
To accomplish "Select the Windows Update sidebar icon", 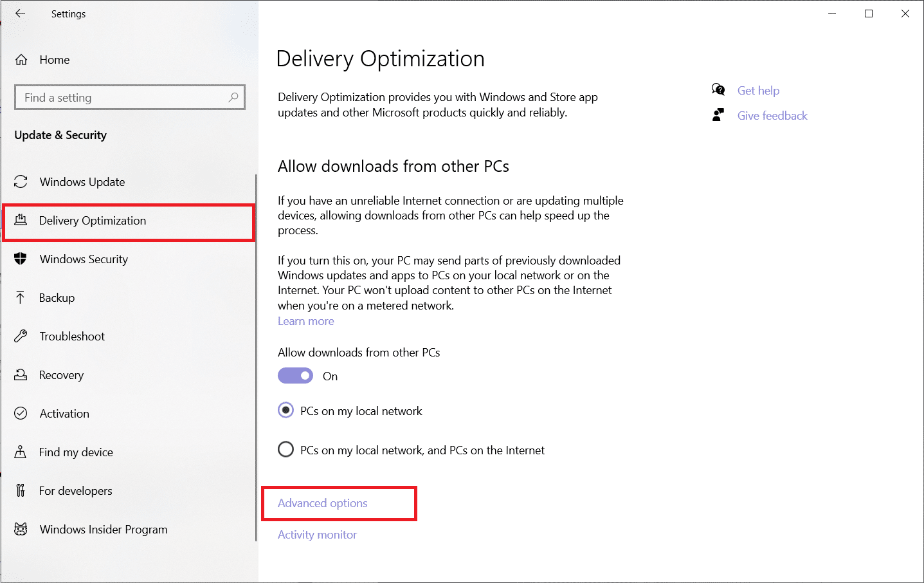I will (21, 181).
